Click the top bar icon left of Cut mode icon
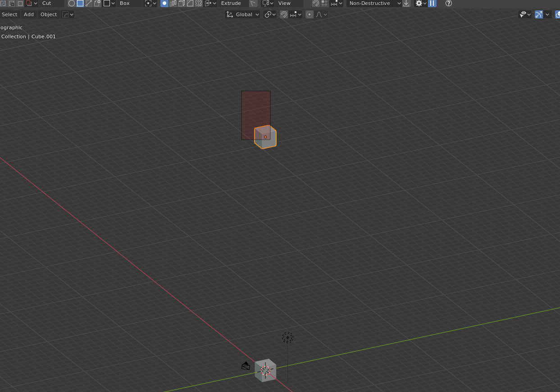The image size is (560, 392). (x=20, y=3)
